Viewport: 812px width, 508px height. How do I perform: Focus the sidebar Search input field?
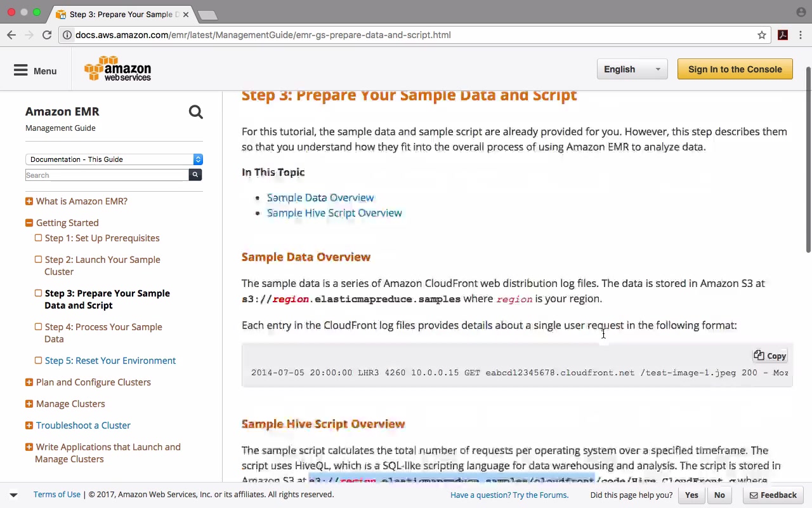coord(107,175)
